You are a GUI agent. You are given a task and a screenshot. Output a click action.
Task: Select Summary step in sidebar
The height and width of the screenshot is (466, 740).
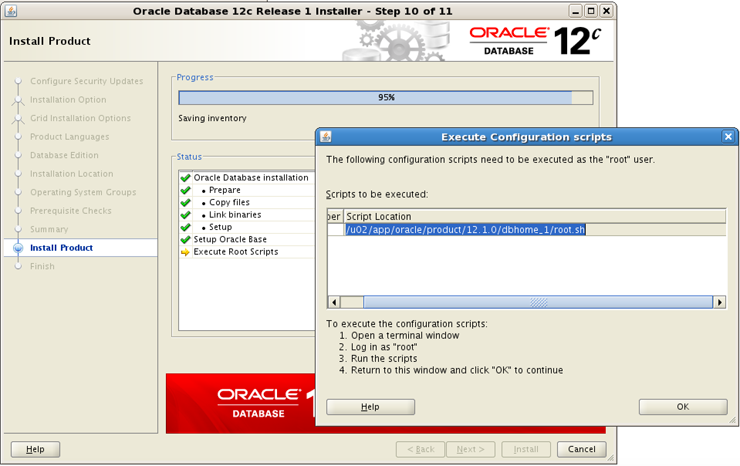[49, 229]
